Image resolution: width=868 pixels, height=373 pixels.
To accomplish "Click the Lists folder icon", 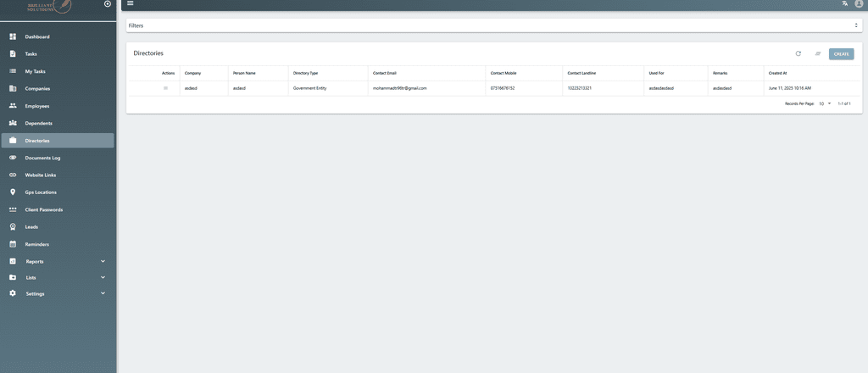I will pos(13,277).
